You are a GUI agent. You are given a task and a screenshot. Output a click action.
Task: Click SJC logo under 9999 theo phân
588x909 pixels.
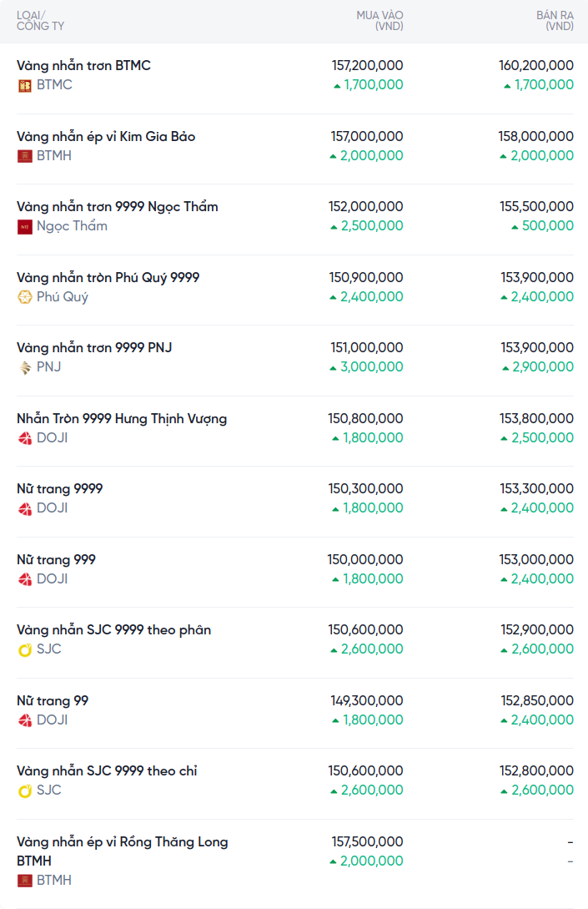pos(25,649)
